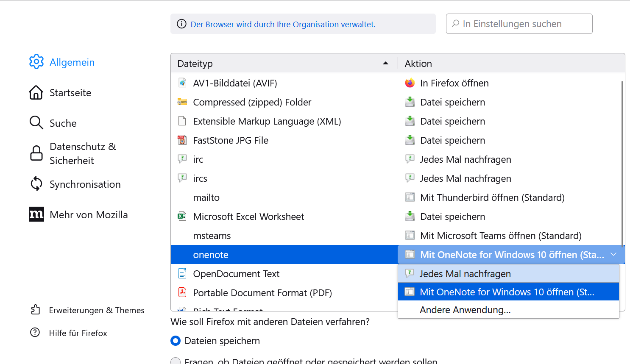This screenshot has height=364, width=630.
Task: Open the 'Mit Thunderbird öffnen' mailto action
Action: click(511, 197)
